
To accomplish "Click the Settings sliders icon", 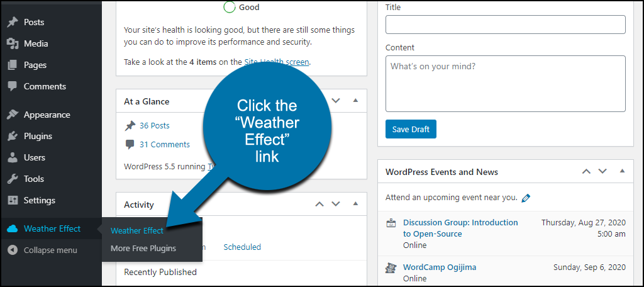I will tap(13, 200).
